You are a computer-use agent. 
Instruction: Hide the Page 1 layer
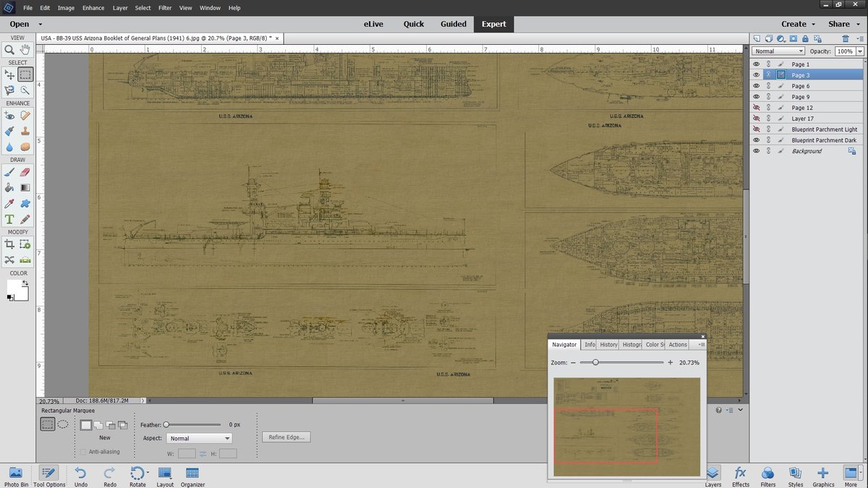pos(757,64)
